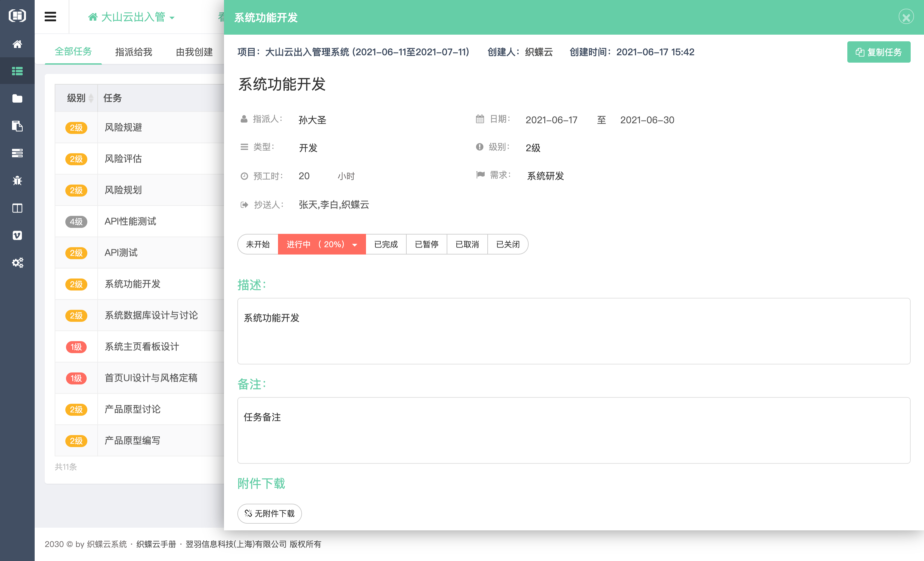Viewport: 924px width, 561px height.
Task: Click the 复制任务 button
Action: (878, 52)
